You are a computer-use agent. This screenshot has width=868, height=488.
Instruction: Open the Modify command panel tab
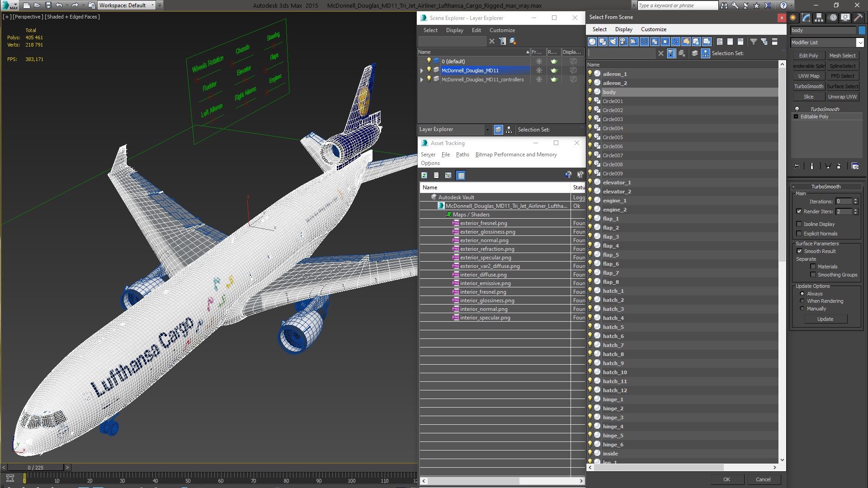point(806,18)
